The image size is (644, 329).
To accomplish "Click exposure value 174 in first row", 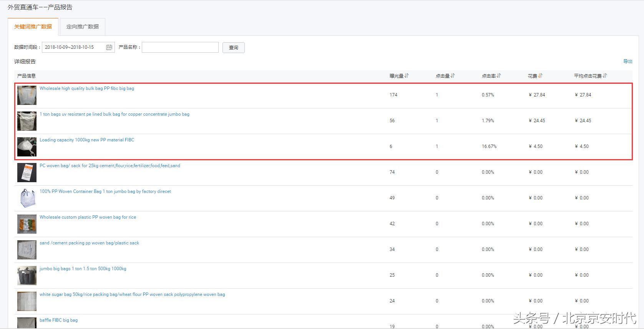I will point(393,95).
